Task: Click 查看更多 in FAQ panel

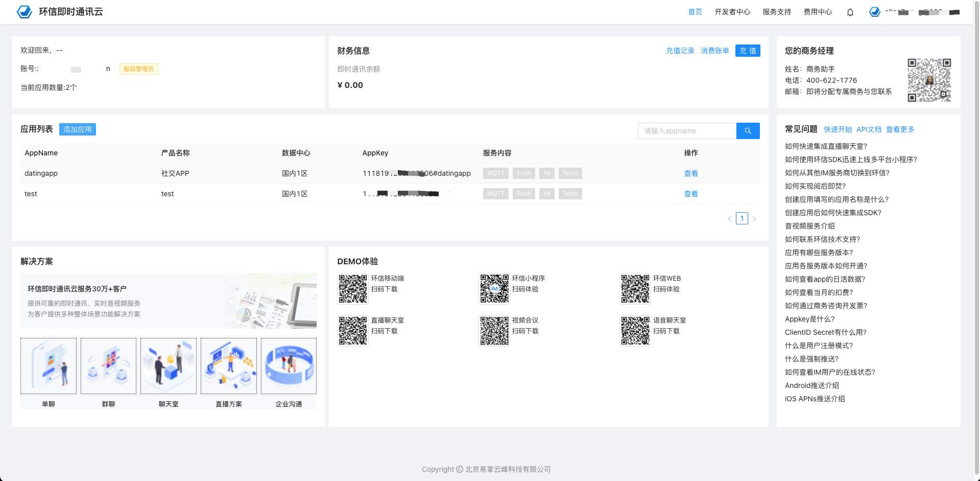Action: click(900, 129)
